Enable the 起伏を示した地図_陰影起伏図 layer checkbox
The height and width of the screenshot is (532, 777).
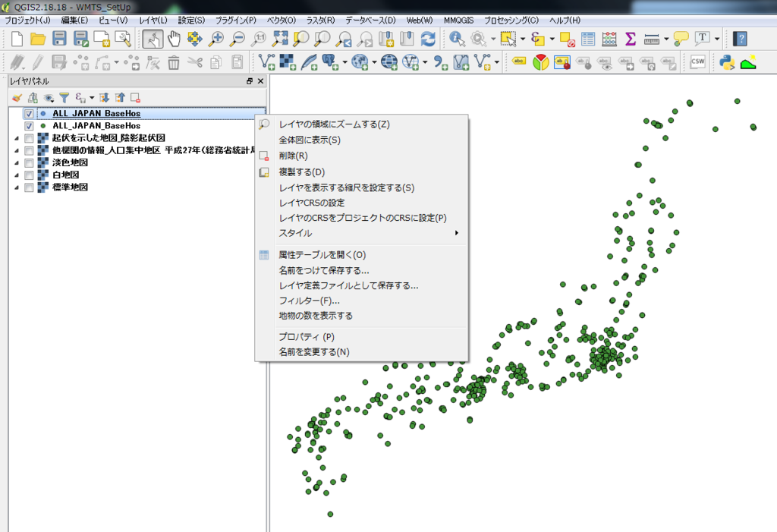pyautogui.click(x=29, y=138)
